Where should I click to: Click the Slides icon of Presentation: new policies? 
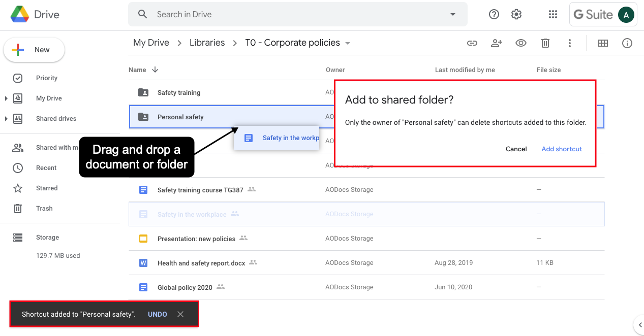pyautogui.click(x=143, y=239)
